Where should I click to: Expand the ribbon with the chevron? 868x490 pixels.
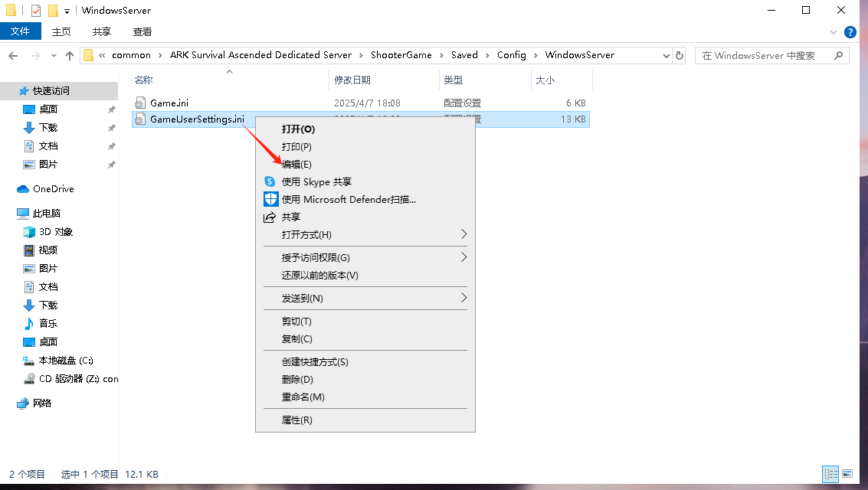833,32
